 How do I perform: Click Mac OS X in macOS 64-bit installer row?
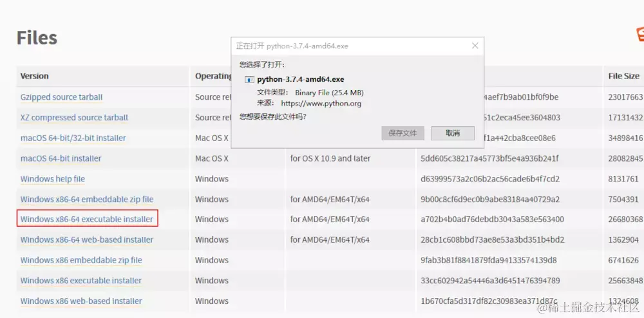coord(211,158)
